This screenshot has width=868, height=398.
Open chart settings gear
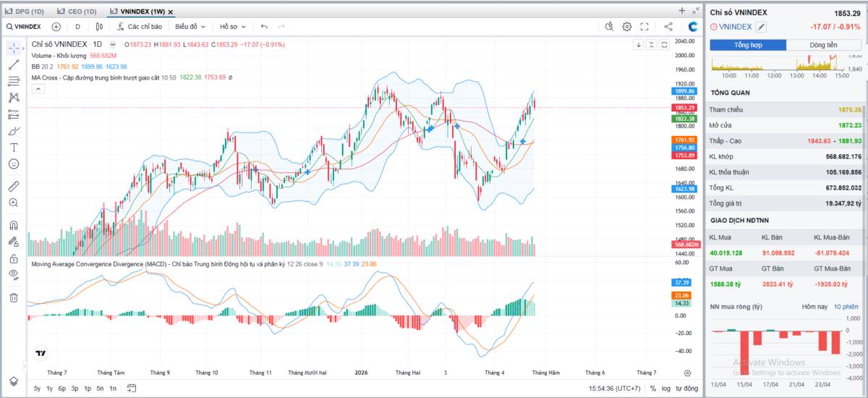click(627, 27)
